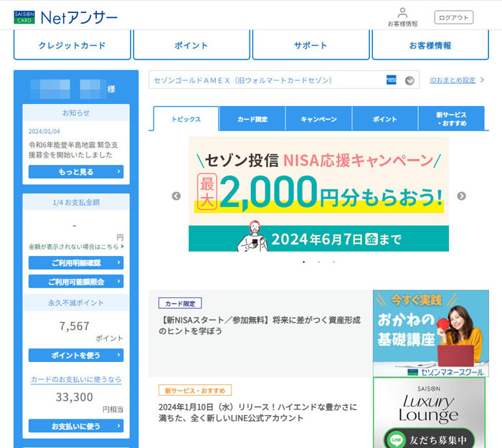
Task: Switch to the キャンペーン tab
Action: point(318,119)
